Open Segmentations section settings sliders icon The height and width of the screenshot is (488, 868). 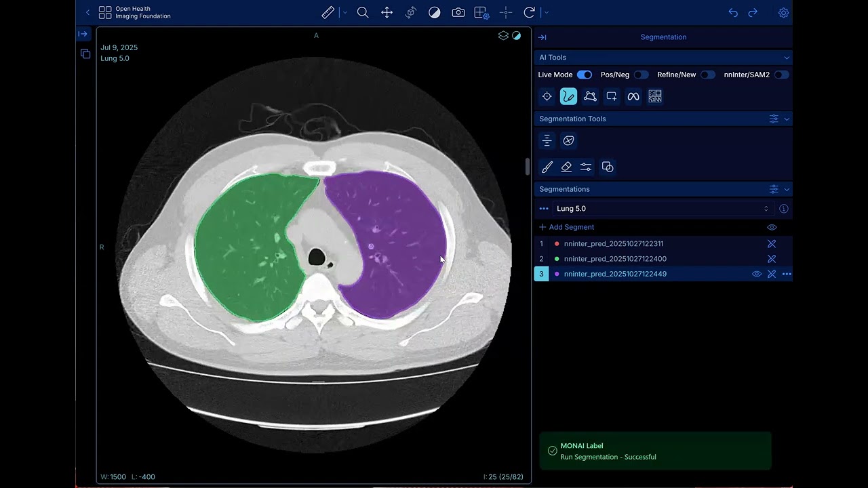774,189
